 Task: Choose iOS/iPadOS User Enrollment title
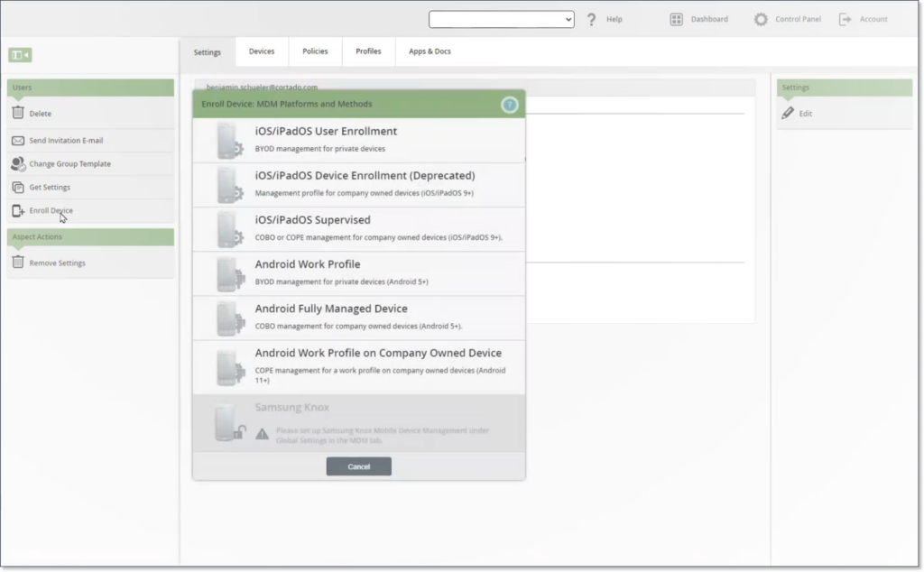[x=326, y=132]
